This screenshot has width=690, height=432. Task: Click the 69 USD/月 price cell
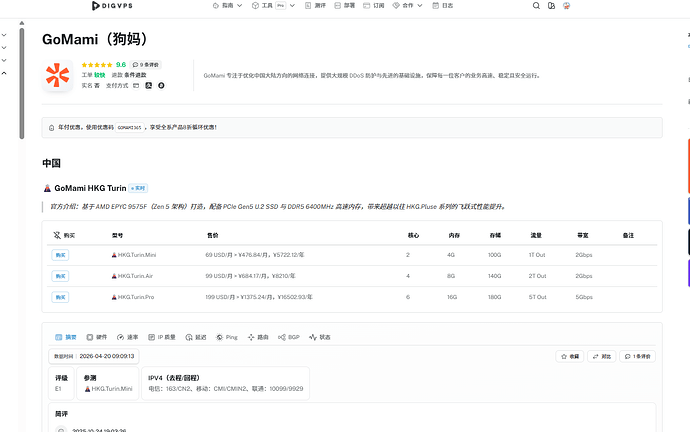coord(255,255)
